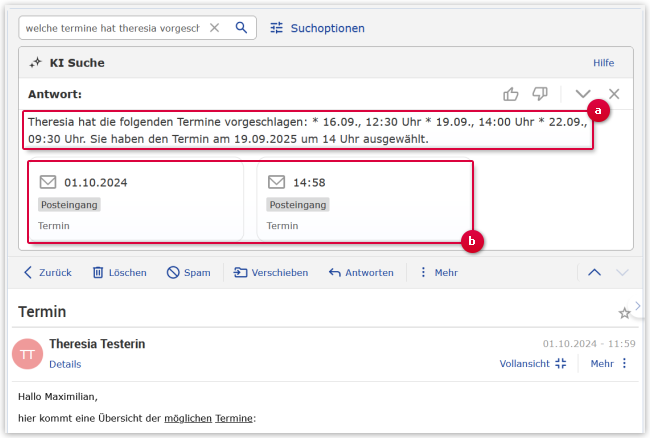Go back with the Zurück button
This screenshot has width=650, height=438.
48,273
